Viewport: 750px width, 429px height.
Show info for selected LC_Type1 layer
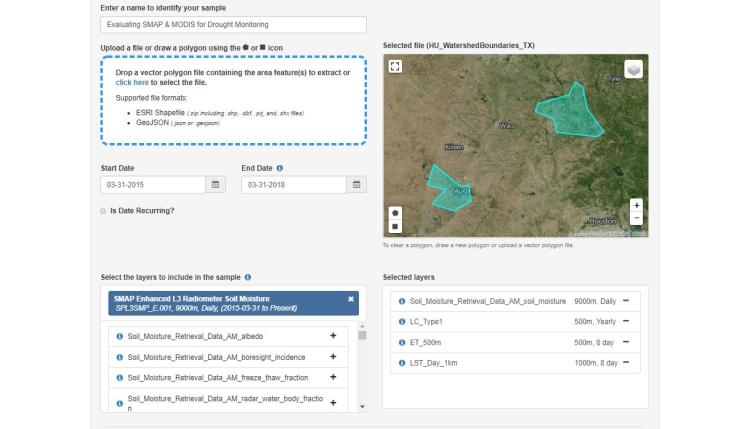[402, 322]
